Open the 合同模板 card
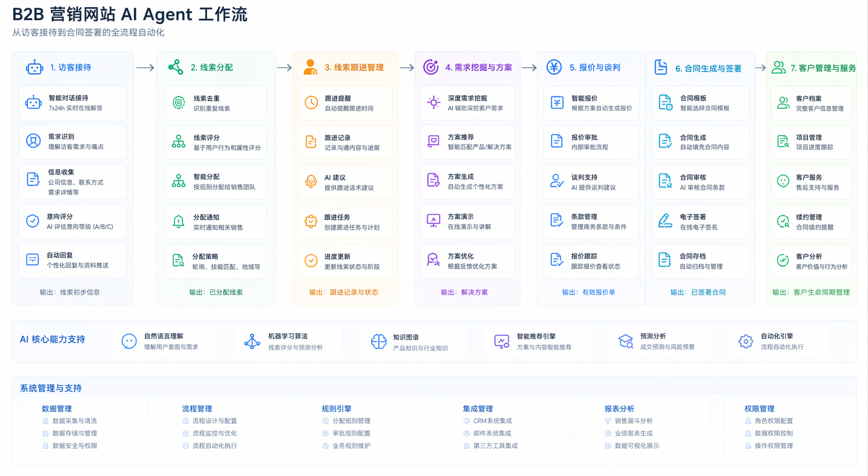The height and width of the screenshot is (476, 868). pos(700,103)
